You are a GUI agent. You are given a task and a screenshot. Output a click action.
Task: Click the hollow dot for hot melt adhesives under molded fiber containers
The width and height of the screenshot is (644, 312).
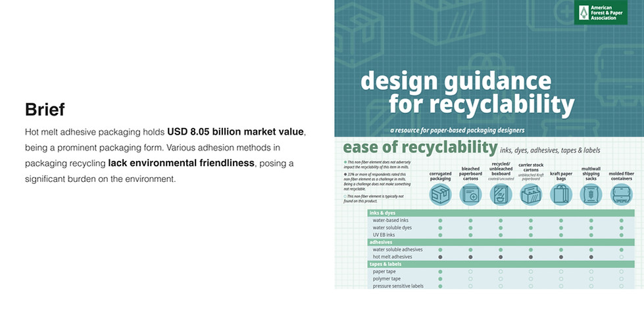(622, 257)
